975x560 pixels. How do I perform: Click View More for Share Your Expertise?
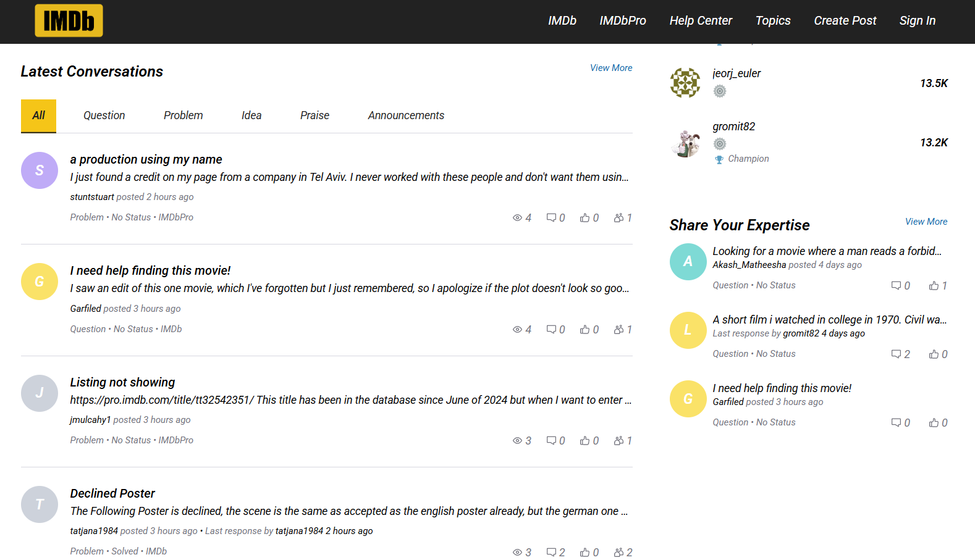pos(926,222)
